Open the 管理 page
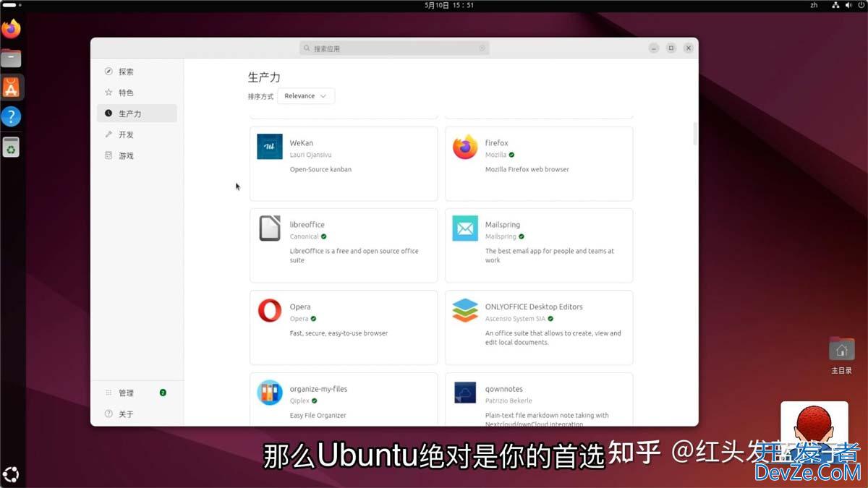868x488 pixels. pos(137,393)
